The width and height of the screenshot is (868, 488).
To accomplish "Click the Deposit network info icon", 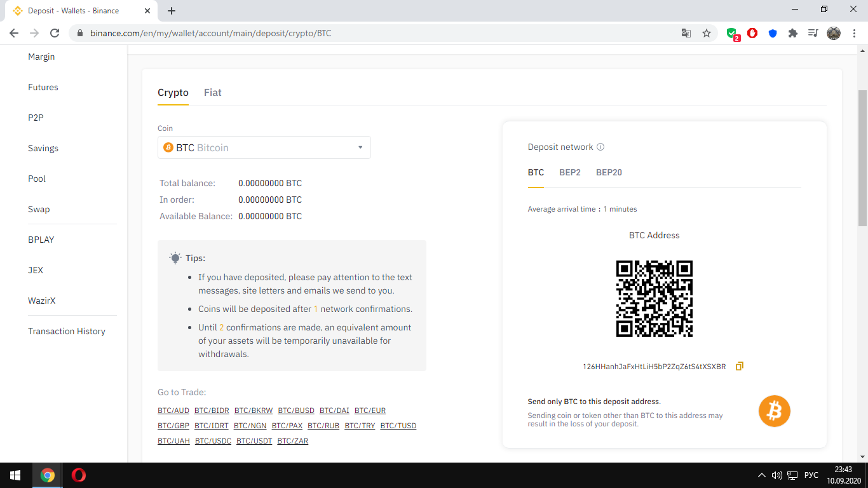I will tap(600, 147).
